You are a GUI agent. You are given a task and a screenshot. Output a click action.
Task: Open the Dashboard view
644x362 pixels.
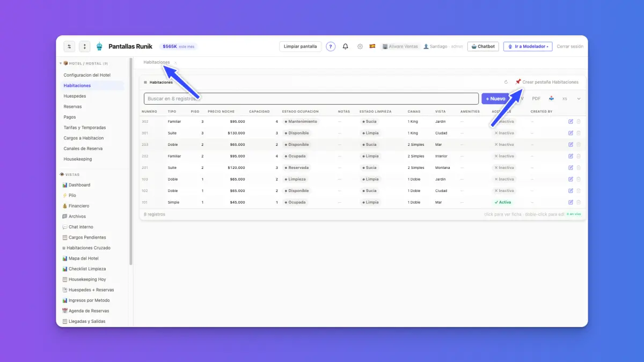(76, 185)
